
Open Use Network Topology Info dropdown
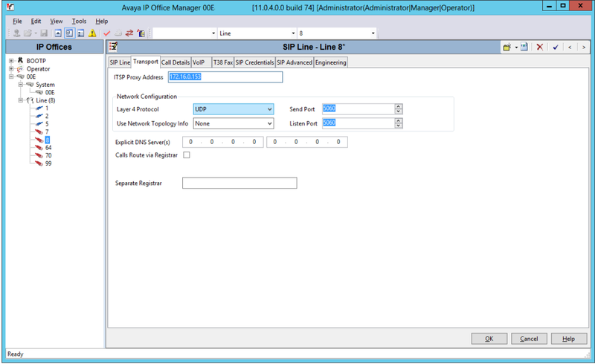(x=234, y=123)
